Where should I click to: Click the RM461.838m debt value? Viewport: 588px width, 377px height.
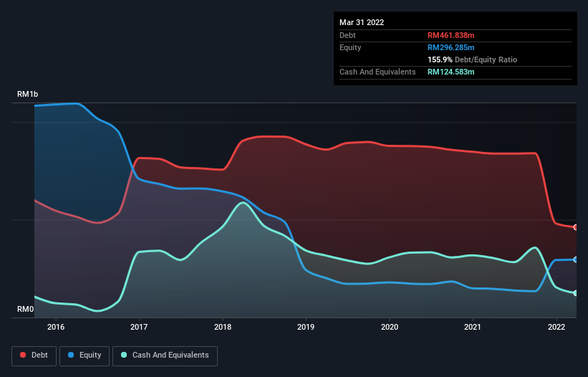tap(450, 35)
